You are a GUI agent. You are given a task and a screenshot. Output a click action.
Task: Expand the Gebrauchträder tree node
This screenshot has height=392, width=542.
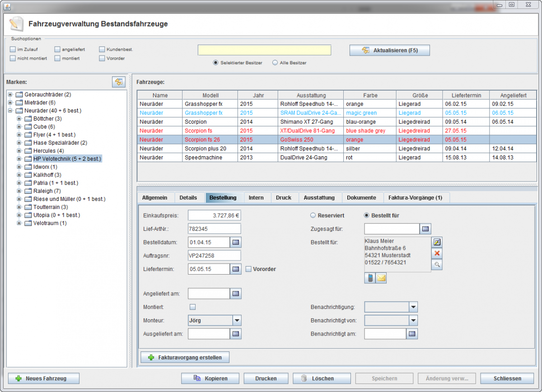[x=10, y=94]
